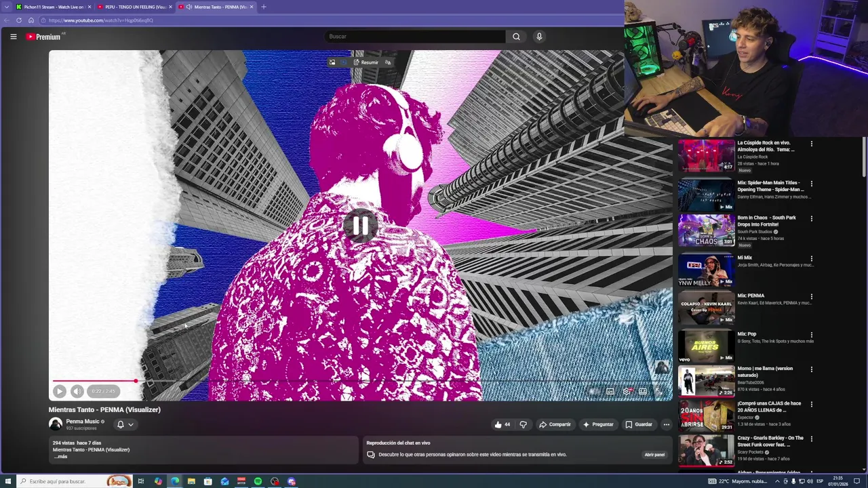
Task: Open the Penma Music channel name link
Action: (83, 422)
